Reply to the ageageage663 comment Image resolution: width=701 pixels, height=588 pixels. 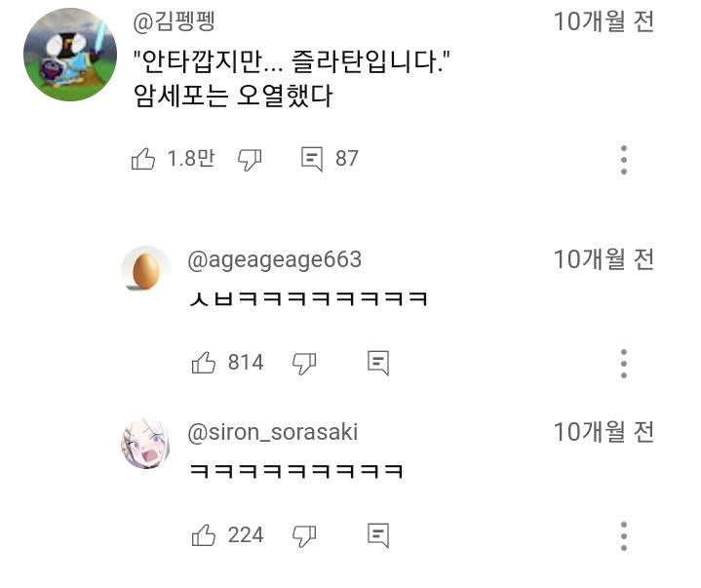(378, 363)
